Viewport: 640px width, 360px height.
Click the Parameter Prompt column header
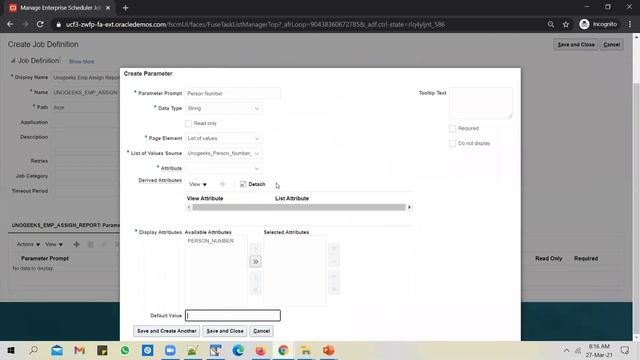(45, 258)
